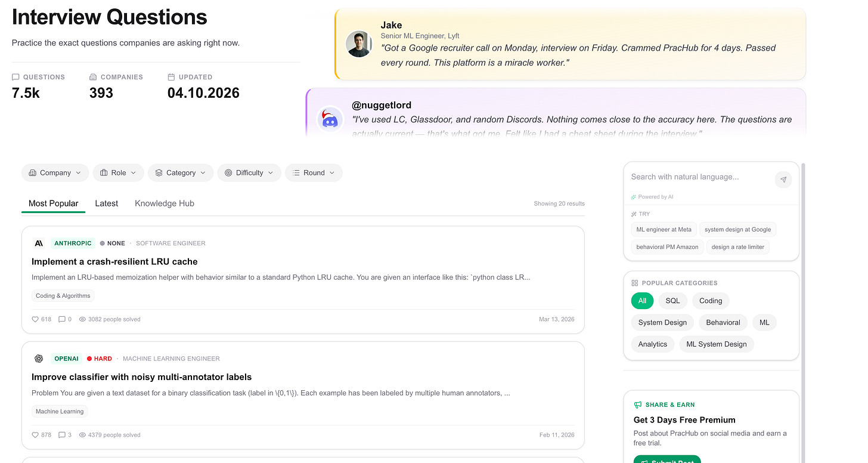
Task: Click the sparkle icon by 'Powered by AI'
Action: [634, 197]
